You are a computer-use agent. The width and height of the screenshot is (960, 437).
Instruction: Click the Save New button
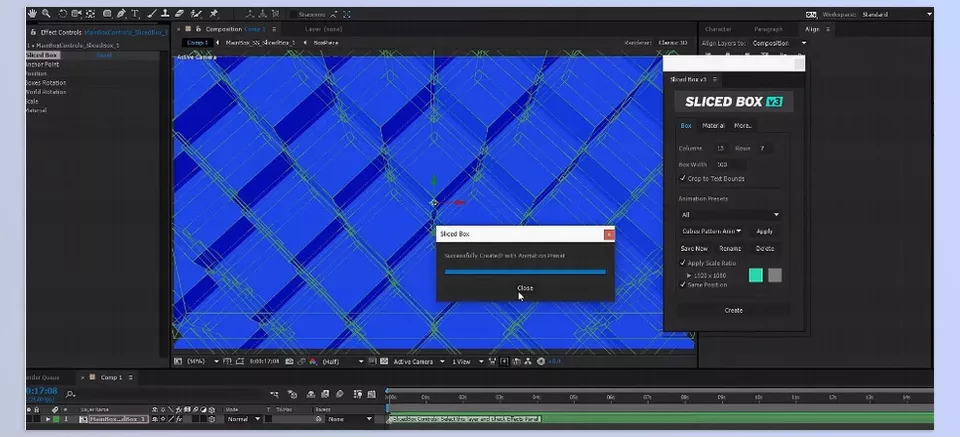pos(694,248)
